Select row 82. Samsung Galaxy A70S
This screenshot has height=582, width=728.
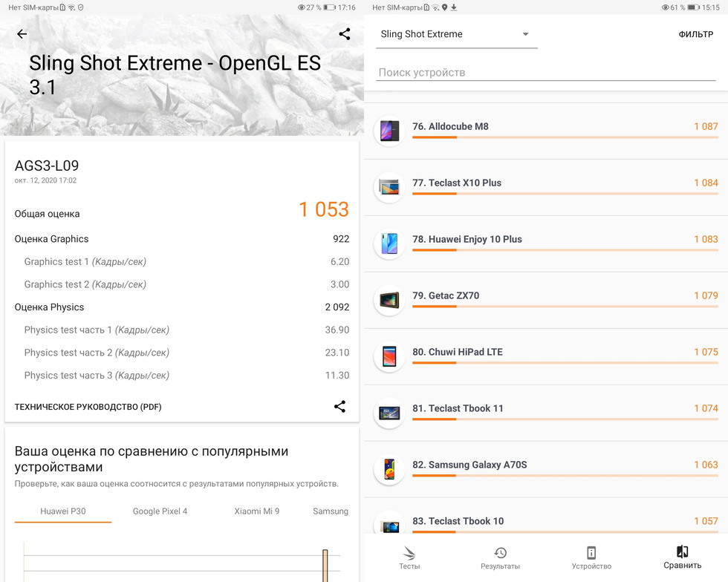[x=546, y=470]
